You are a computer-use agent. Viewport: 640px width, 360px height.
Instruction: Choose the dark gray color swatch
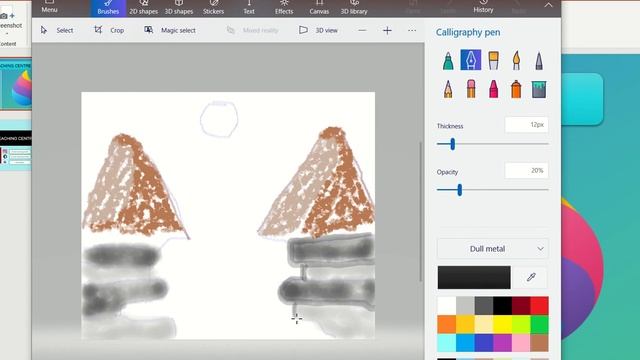tap(484, 306)
